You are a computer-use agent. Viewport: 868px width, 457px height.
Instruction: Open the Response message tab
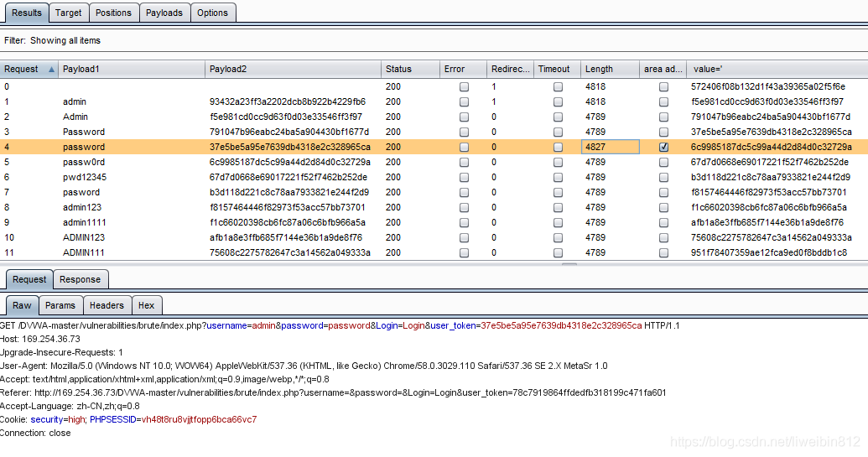(x=81, y=279)
